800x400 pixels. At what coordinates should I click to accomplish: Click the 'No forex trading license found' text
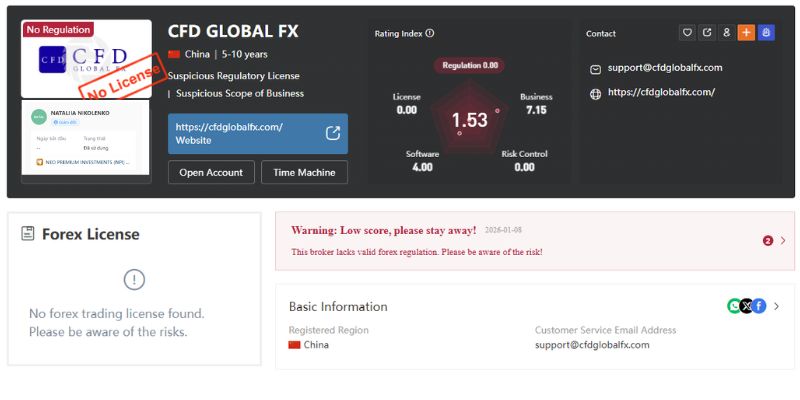click(x=117, y=313)
